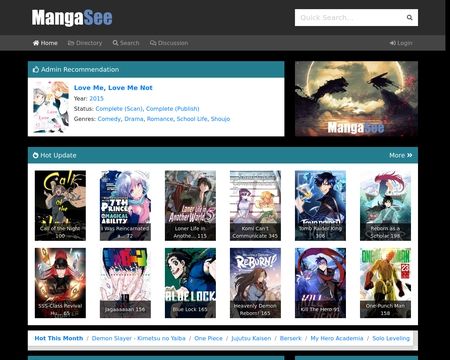The image size is (450, 360).
Task: Open the Search menu item
Action: (126, 43)
